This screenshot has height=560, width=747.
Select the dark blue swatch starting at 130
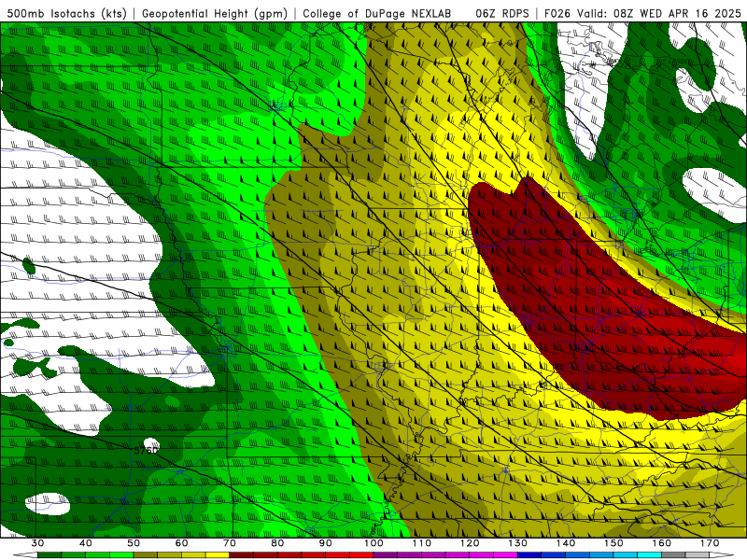coord(529,555)
